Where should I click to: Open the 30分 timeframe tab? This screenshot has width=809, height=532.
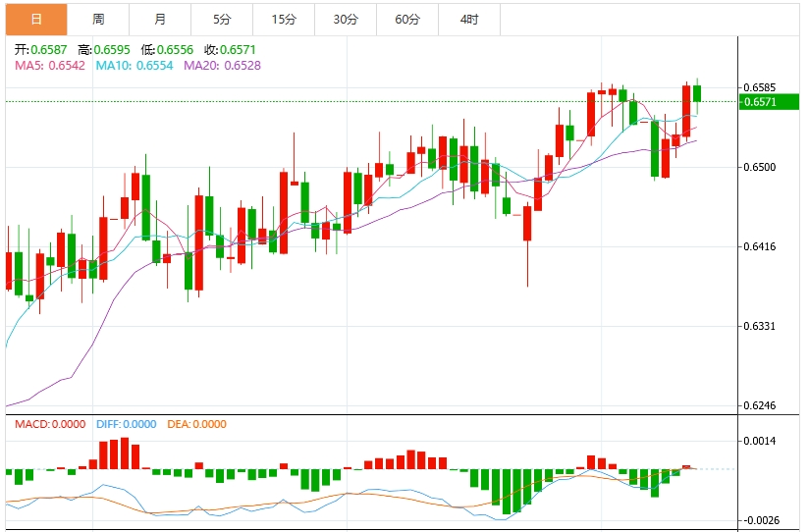click(x=346, y=20)
